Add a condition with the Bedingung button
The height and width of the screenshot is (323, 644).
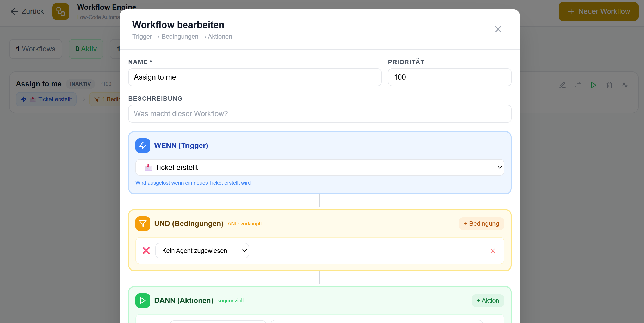coord(481,223)
